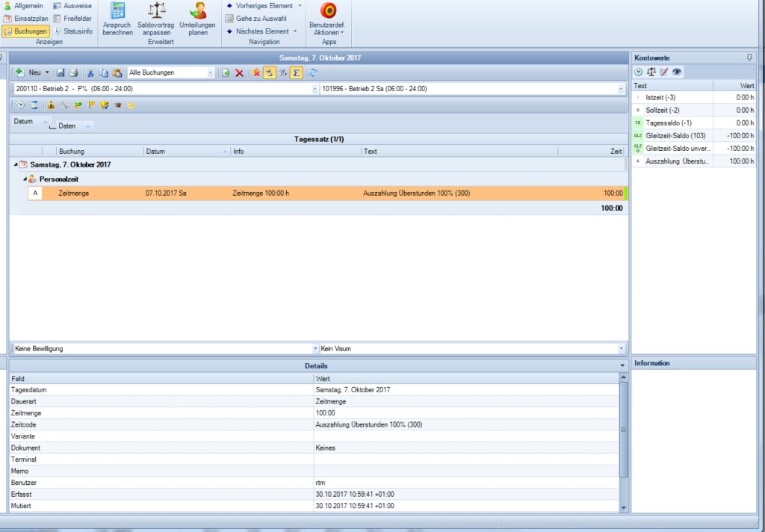Viewport: 765px width, 532px height.
Task: Click the Datum grouping chip
Action: [x=30, y=121]
